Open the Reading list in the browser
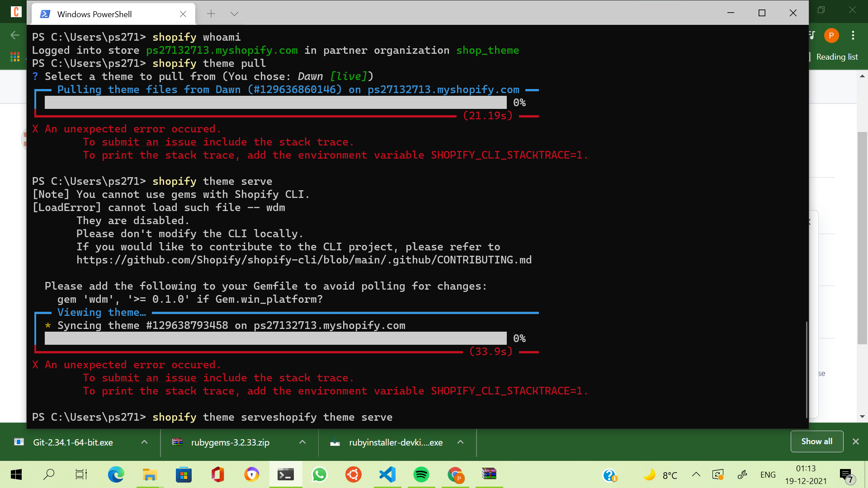The width and height of the screenshot is (868, 488). pyautogui.click(x=837, y=57)
